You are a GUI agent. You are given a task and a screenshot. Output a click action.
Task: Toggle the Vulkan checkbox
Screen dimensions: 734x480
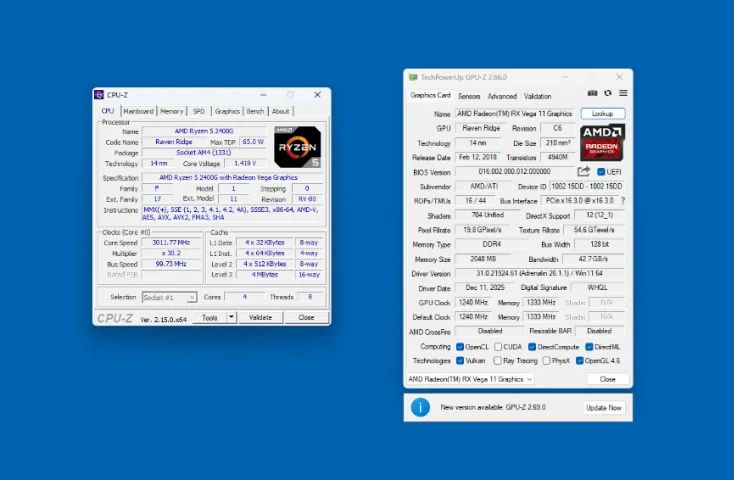coord(460,361)
